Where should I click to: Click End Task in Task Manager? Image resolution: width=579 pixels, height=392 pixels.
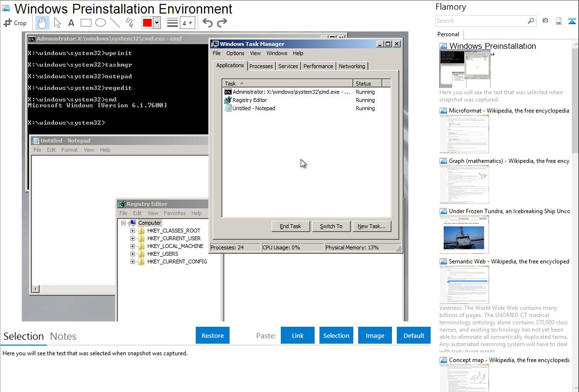(290, 226)
